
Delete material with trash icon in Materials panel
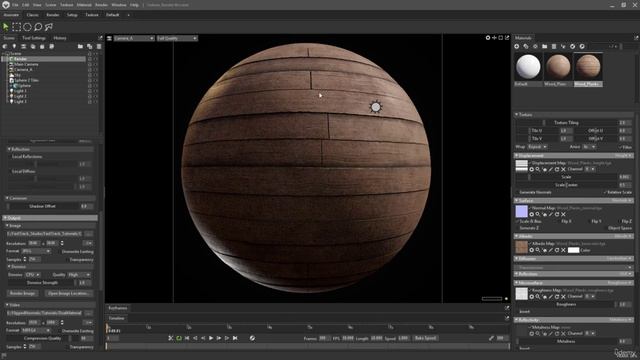554,47
